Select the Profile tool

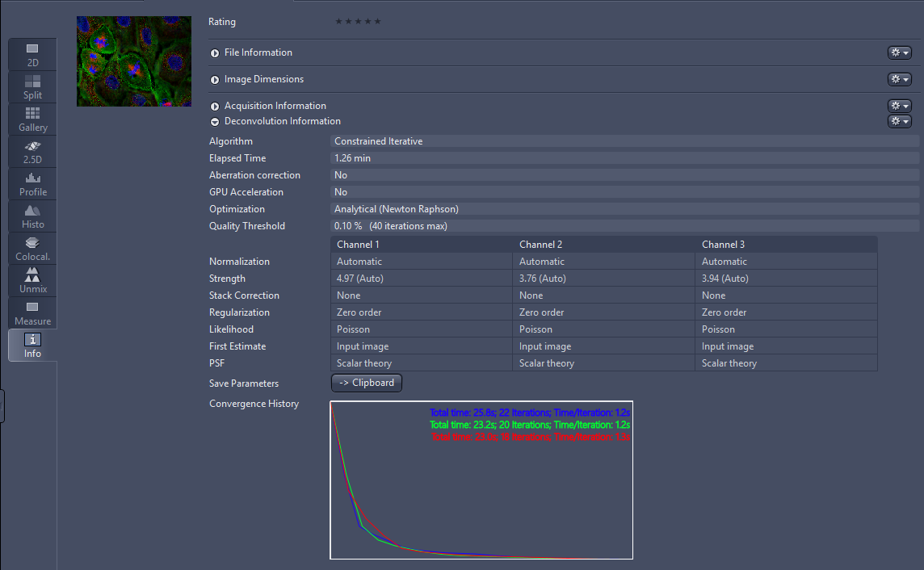pos(31,183)
